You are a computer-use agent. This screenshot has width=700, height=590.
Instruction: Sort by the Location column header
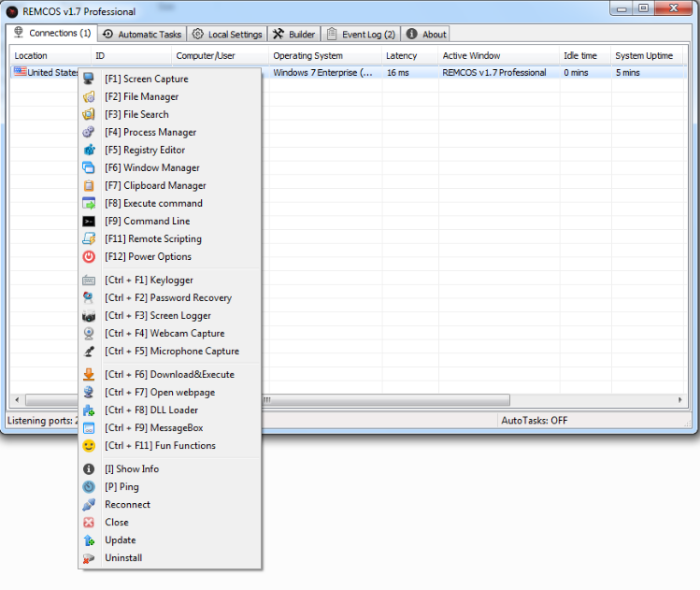pyautogui.click(x=50, y=56)
